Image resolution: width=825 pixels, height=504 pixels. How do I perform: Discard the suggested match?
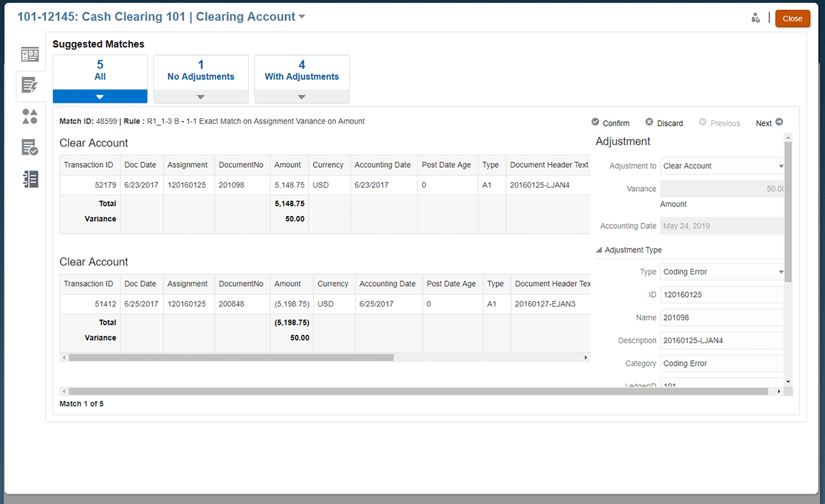[664, 123]
